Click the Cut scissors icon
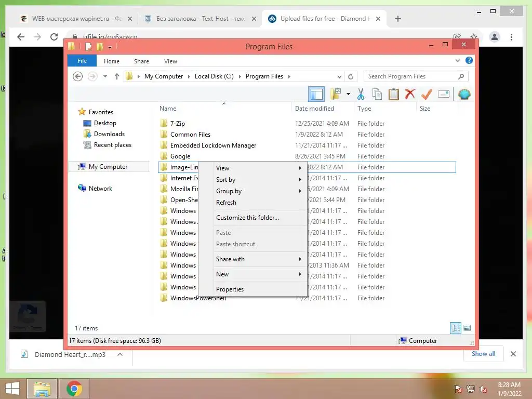This screenshot has width=532, height=399. coord(361,94)
